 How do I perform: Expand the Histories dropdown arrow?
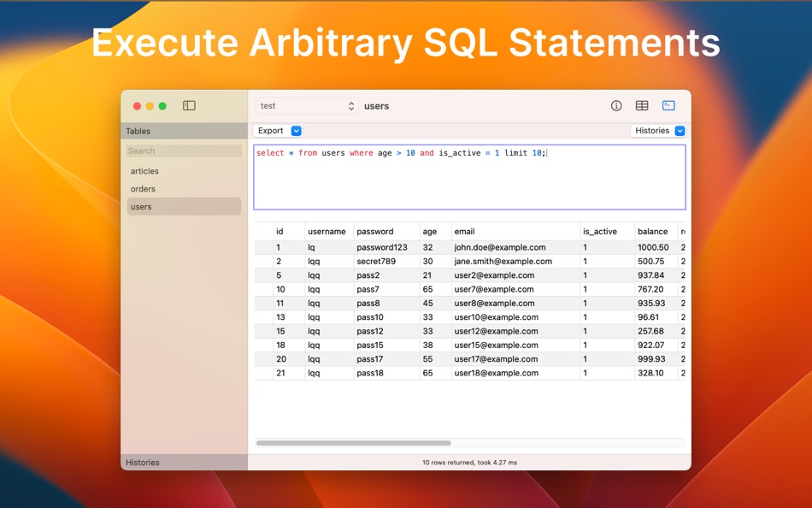click(680, 131)
